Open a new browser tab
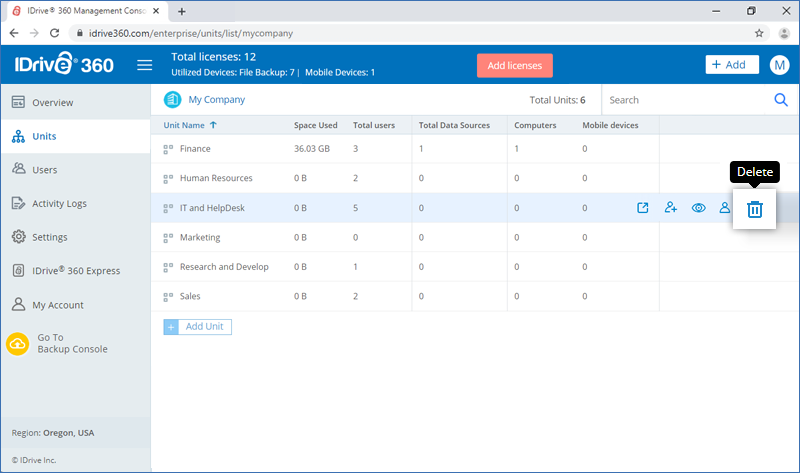 click(182, 11)
